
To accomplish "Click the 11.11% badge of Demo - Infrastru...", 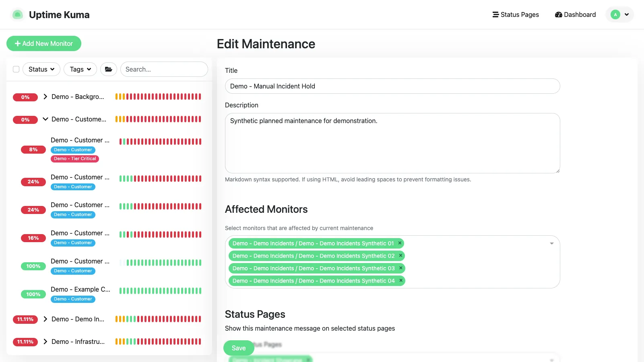I will click(25, 342).
